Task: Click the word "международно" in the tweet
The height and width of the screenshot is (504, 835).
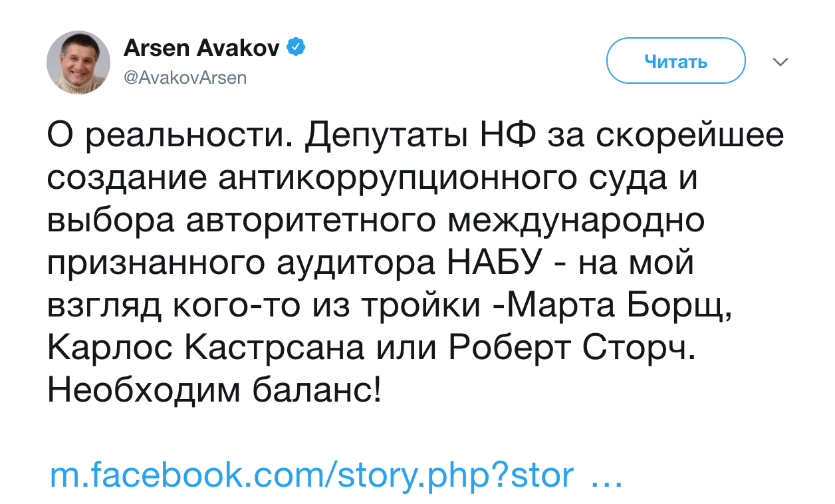Action: pos(576,221)
